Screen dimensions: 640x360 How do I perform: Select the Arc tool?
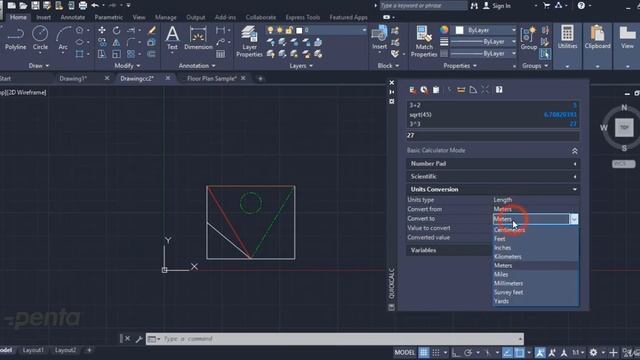click(63, 38)
